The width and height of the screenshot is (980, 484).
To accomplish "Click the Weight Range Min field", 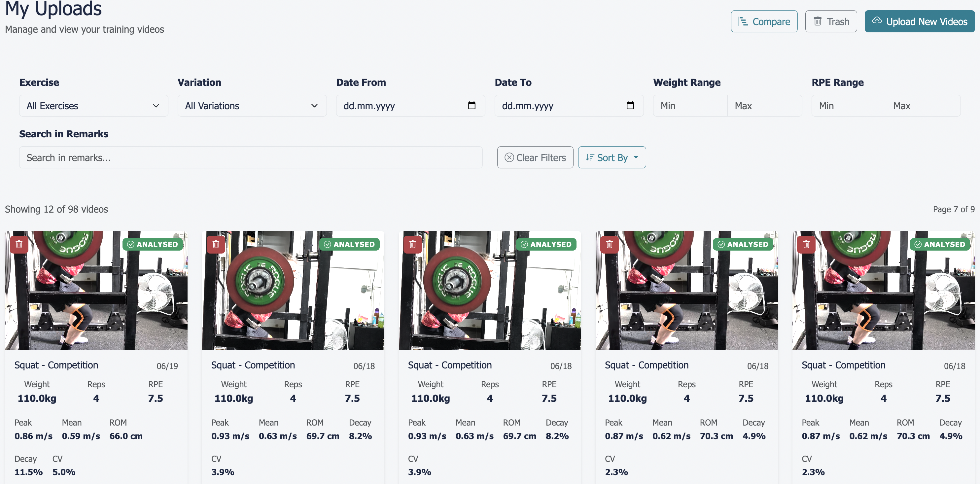I will pyautogui.click(x=690, y=106).
